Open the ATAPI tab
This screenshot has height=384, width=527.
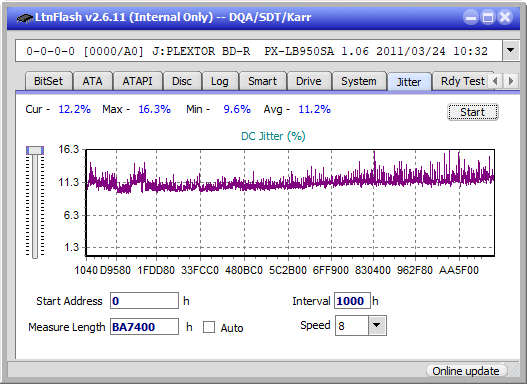137,81
